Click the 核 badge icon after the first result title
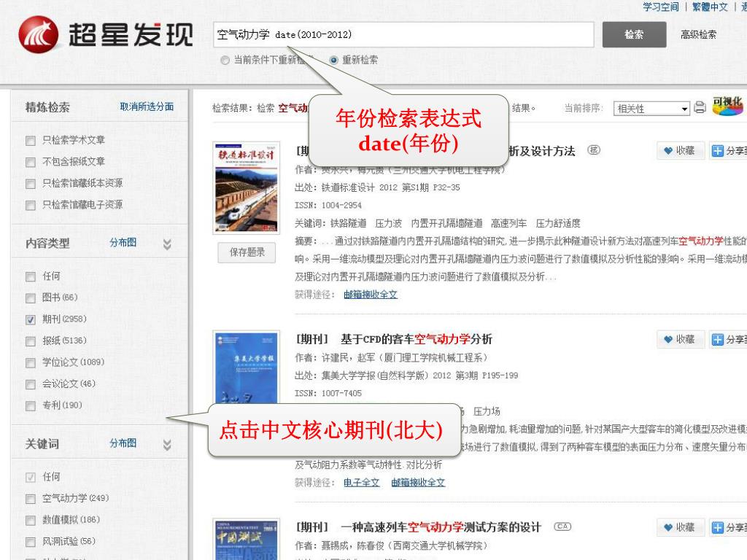Screen dimensions: 747x560 click(594, 150)
